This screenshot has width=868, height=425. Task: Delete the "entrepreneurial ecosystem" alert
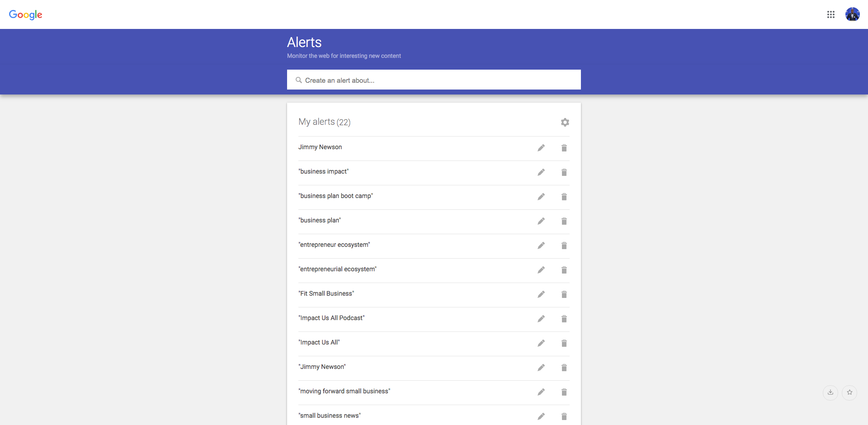click(564, 270)
